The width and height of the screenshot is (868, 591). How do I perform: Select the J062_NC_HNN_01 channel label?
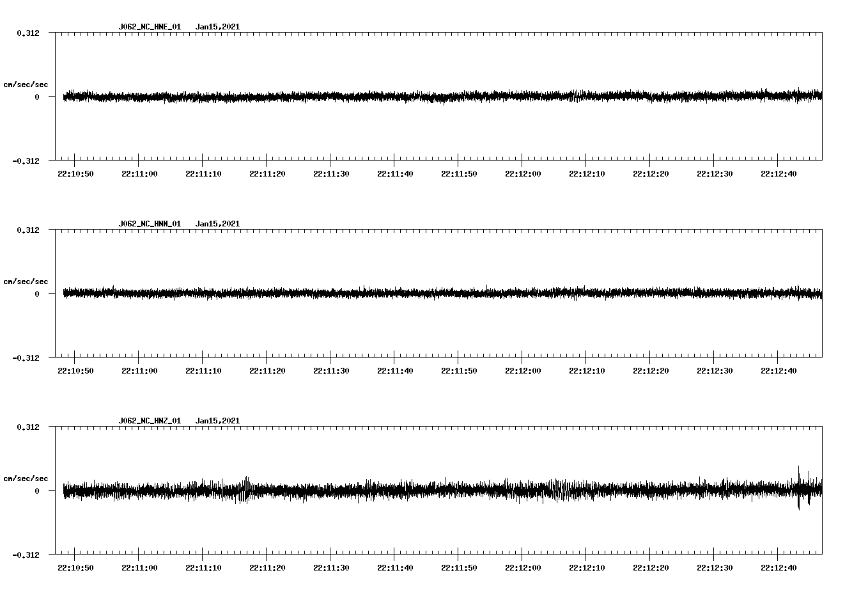tap(149, 224)
